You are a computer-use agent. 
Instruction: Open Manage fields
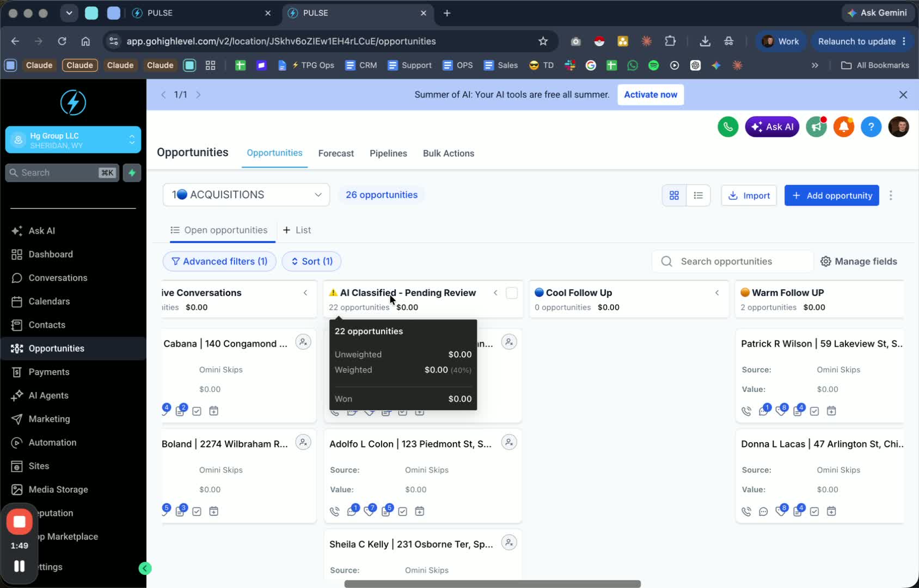coord(859,261)
